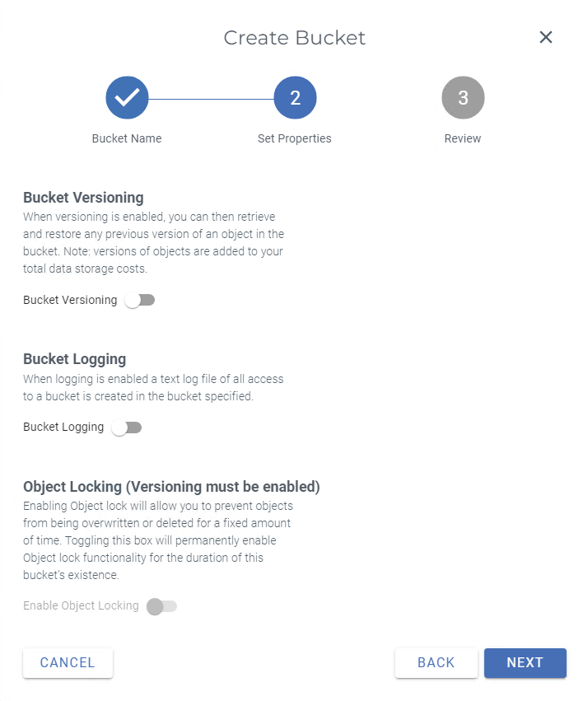Viewport: 588px width, 701px height.
Task: Select the Bucket Name step label
Action: tap(127, 138)
